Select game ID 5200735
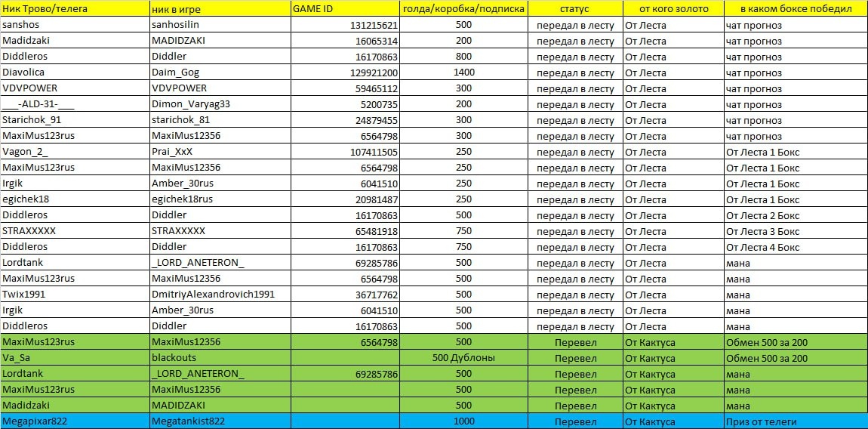868x429 pixels. [346, 104]
